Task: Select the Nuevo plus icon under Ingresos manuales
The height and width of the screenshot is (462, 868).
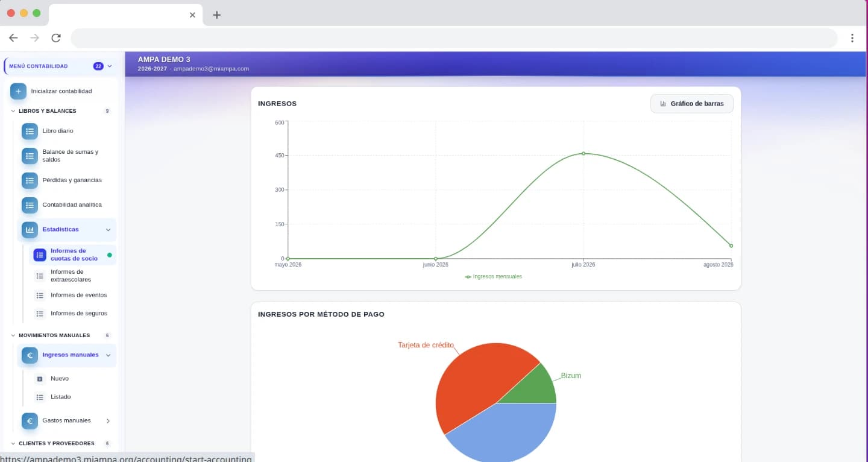Action: [40, 379]
